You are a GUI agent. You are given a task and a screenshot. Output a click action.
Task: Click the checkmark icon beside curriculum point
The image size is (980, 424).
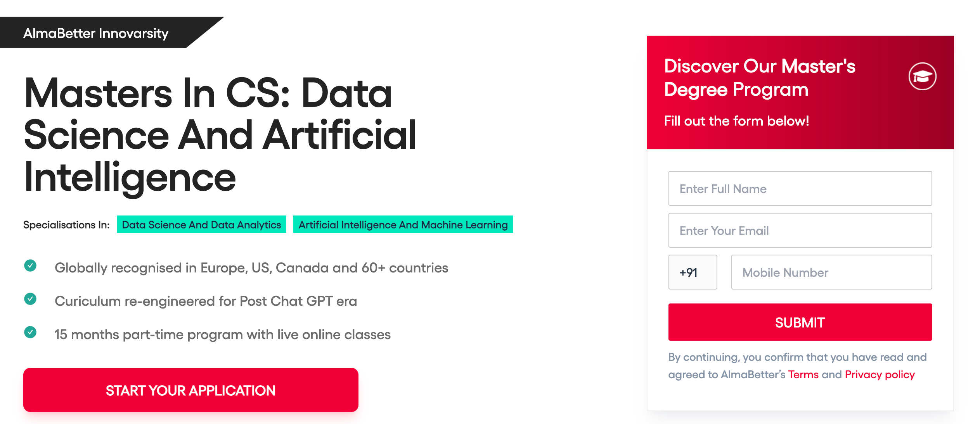[31, 300]
